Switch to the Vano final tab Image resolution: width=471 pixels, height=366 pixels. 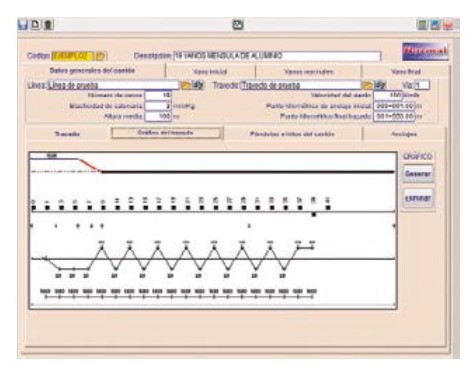(405, 71)
